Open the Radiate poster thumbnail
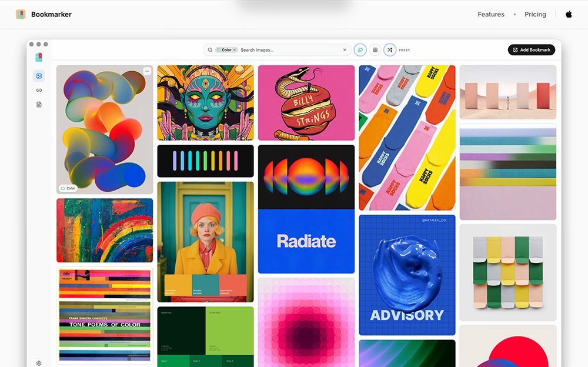Image resolution: width=588 pixels, height=367 pixels. pyautogui.click(x=306, y=209)
